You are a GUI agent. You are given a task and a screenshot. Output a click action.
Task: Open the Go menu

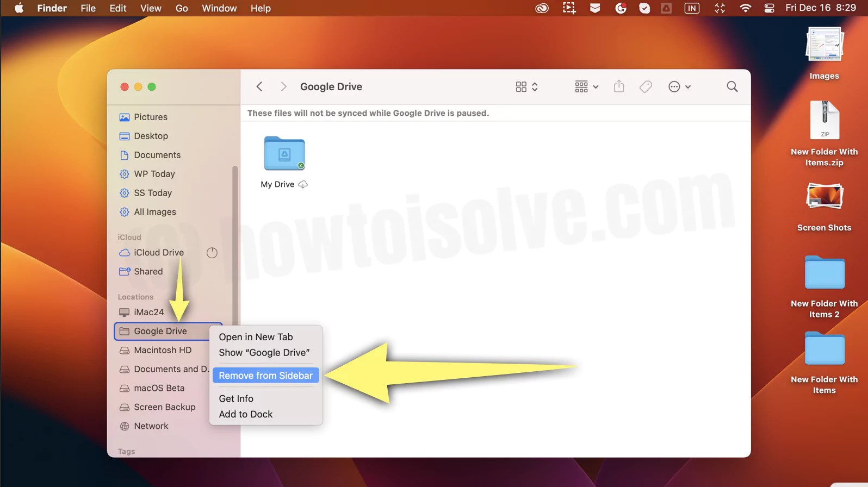click(x=182, y=8)
